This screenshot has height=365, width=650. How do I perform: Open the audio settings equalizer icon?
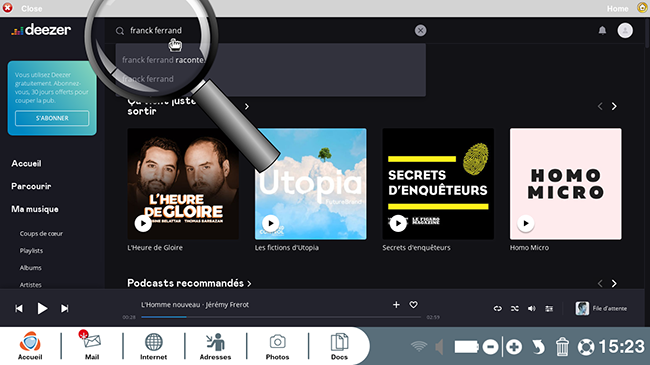549,309
